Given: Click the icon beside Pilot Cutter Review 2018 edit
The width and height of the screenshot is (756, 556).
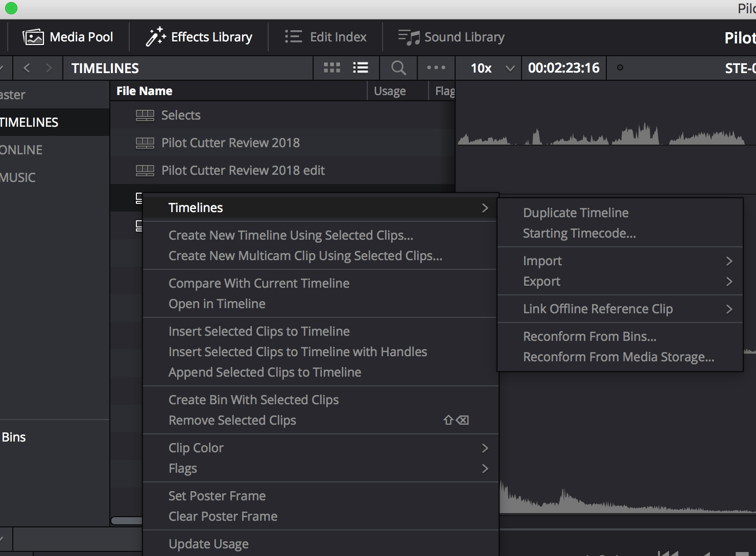Looking at the screenshot, I should tap(145, 171).
